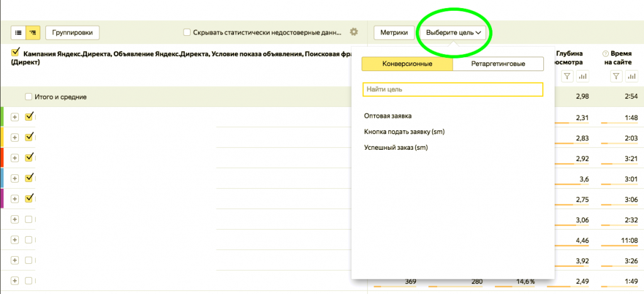Uncheck the green-marked row checkbox
The image size is (644, 294).
[28, 116]
